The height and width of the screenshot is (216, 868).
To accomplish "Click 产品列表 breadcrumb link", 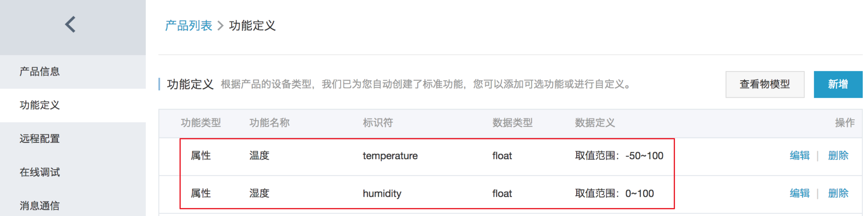I will coord(188,26).
